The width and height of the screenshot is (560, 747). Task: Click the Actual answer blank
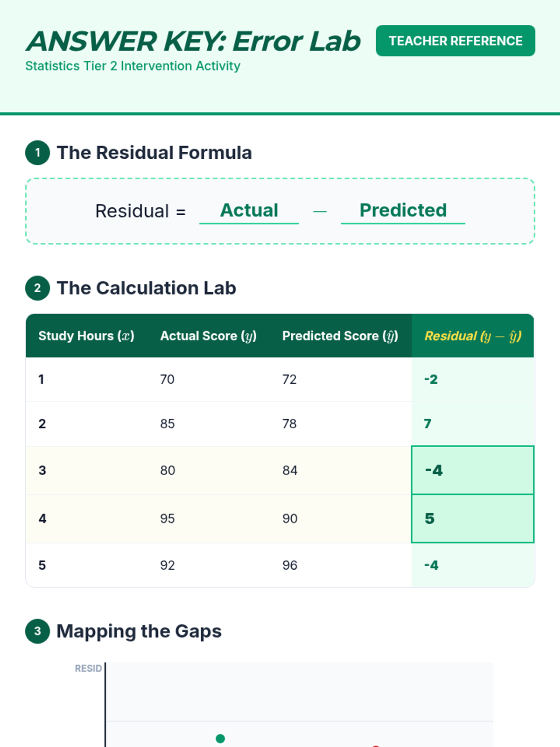(249, 211)
